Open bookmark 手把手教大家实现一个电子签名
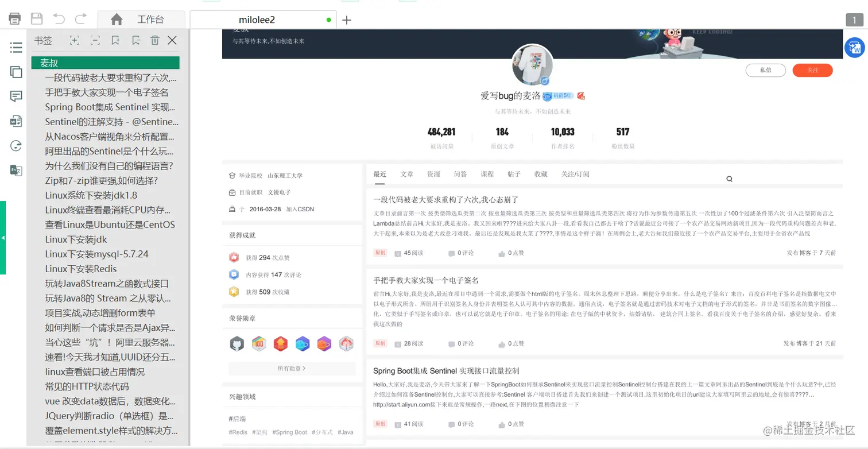This screenshot has width=868, height=449. pos(107,92)
